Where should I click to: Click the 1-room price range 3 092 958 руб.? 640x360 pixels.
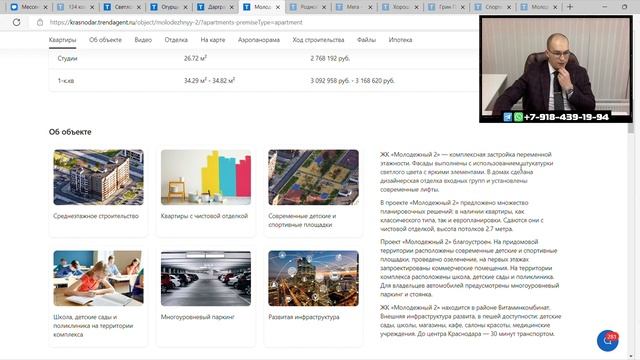click(x=352, y=81)
